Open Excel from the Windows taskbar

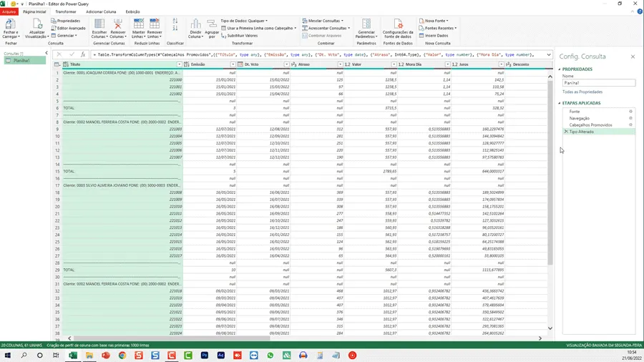point(73,355)
